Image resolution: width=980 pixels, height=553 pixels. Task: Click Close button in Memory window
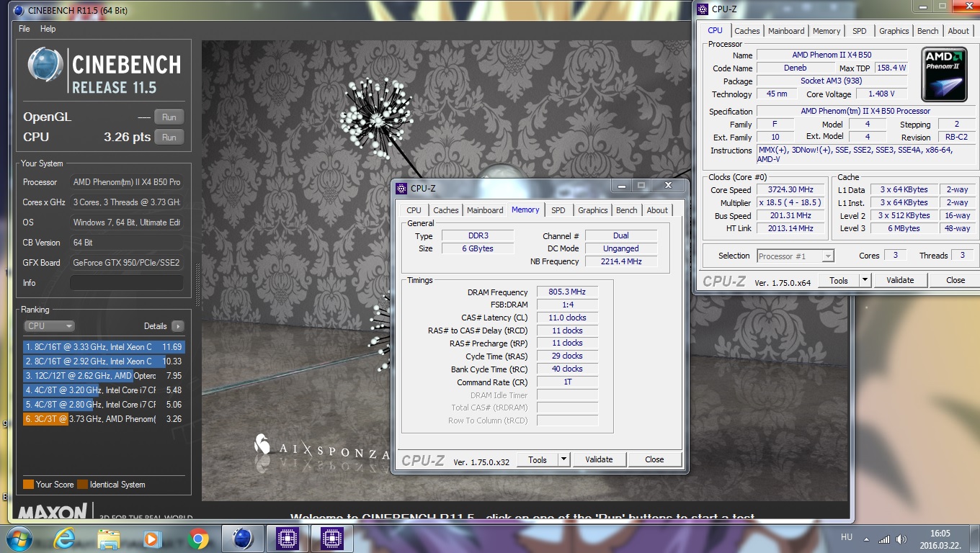654,459
